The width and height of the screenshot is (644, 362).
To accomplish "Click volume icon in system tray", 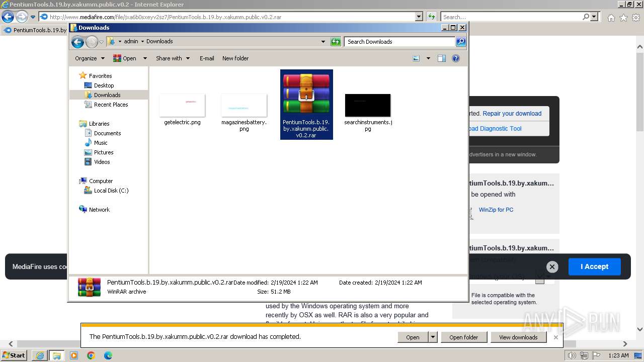I will (572, 355).
